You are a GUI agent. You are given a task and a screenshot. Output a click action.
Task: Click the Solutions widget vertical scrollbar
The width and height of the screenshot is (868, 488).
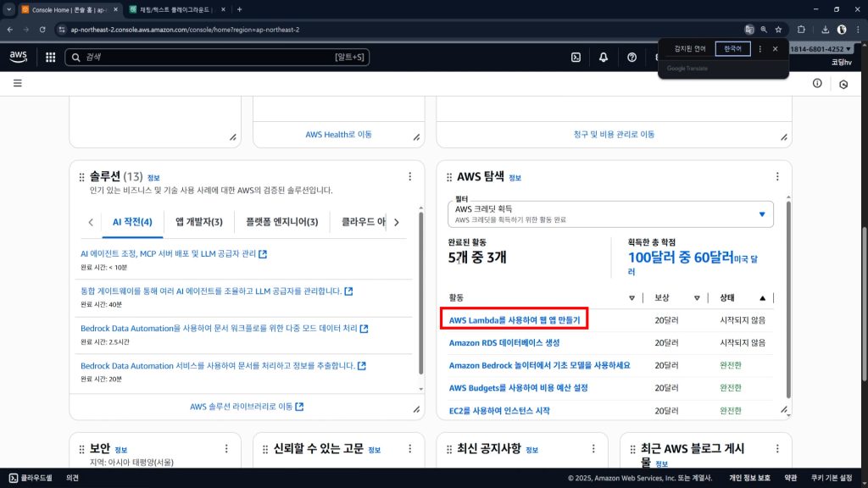(x=420, y=293)
